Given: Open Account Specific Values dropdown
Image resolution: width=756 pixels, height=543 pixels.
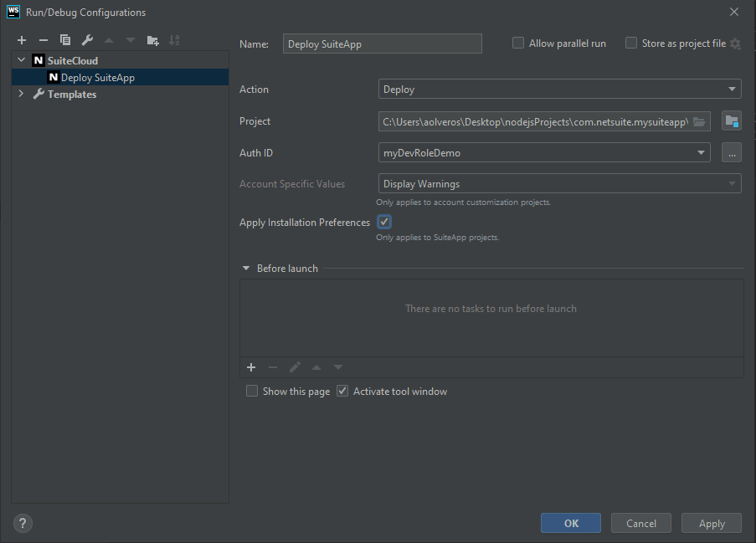Looking at the screenshot, I should 559,183.
